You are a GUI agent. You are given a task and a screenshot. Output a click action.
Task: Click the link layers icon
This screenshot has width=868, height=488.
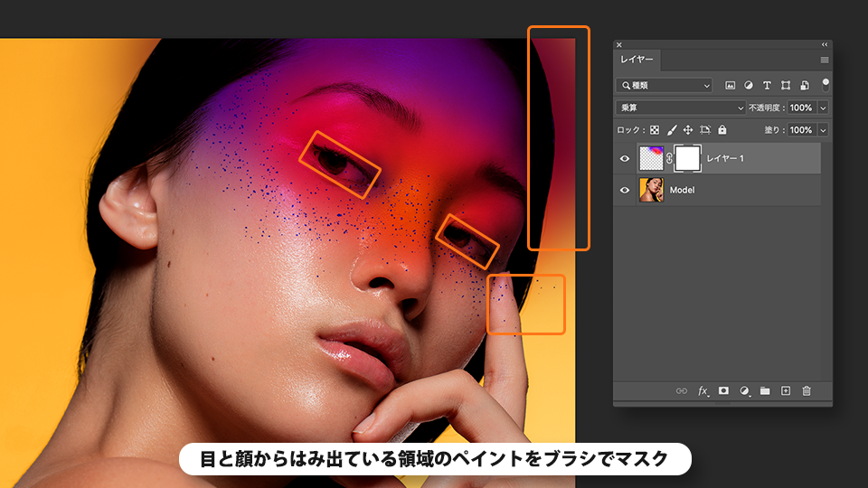click(x=682, y=390)
